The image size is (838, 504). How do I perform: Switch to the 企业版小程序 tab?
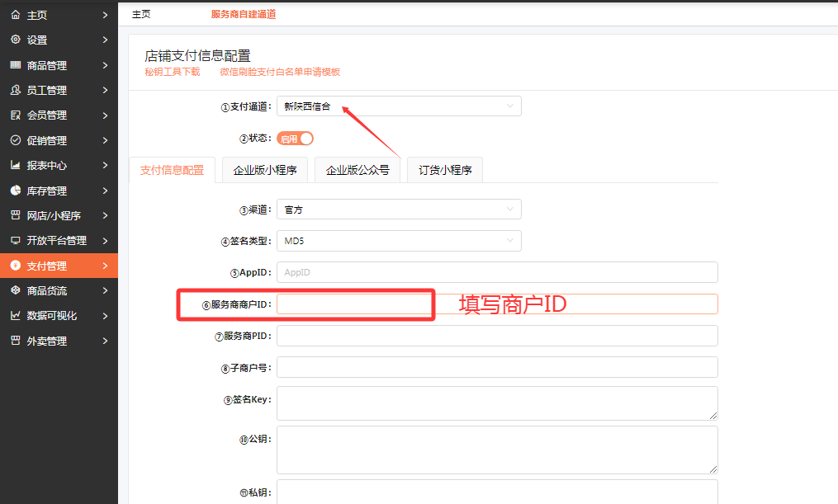tap(265, 171)
